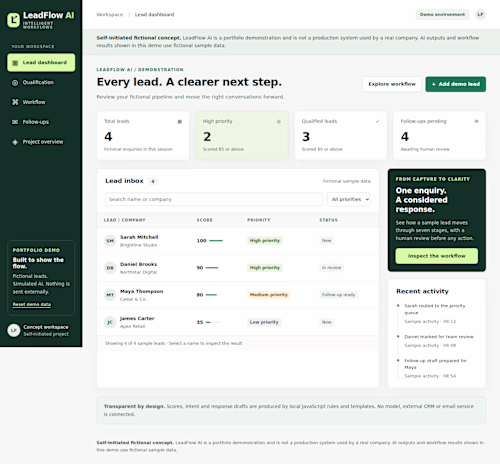Click the Workspace breadcrumb link
The image size is (500, 464).
coord(110,15)
